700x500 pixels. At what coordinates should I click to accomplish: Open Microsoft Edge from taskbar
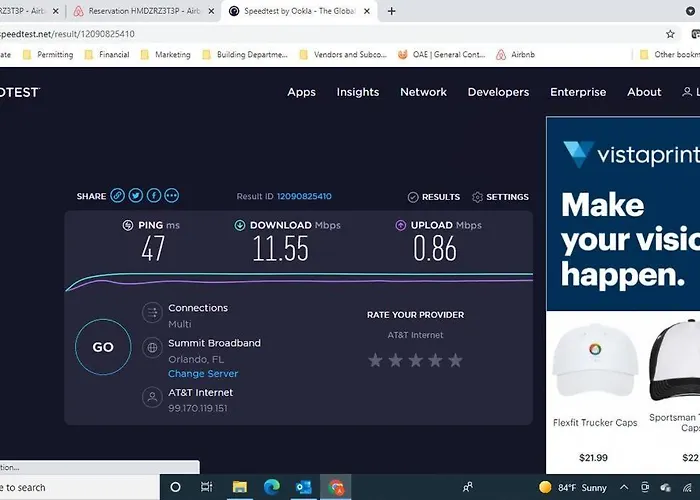point(271,487)
